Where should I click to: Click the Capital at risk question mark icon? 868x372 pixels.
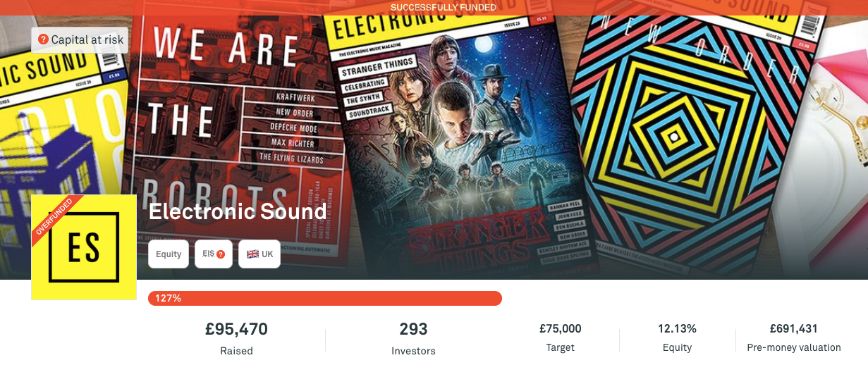tap(43, 39)
